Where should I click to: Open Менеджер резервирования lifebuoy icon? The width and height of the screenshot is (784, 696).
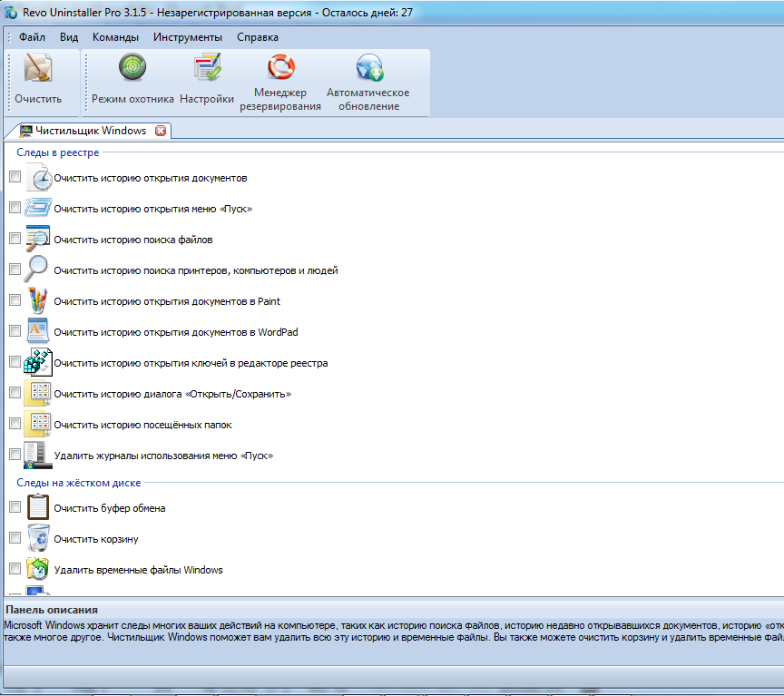tap(280, 66)
